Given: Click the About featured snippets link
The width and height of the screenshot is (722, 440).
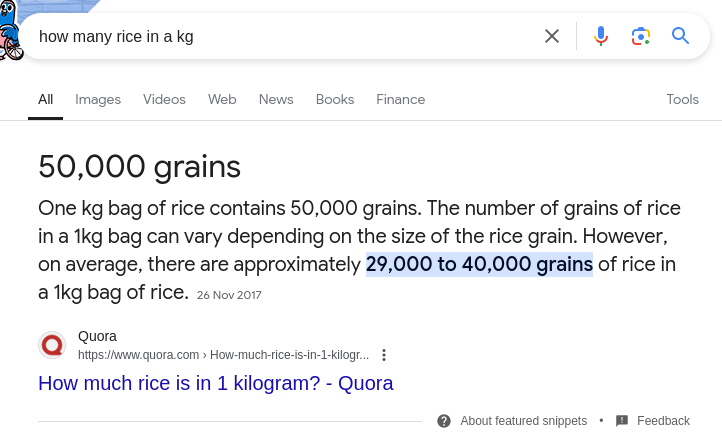Looking at the screenshot, I should point(524,421).
